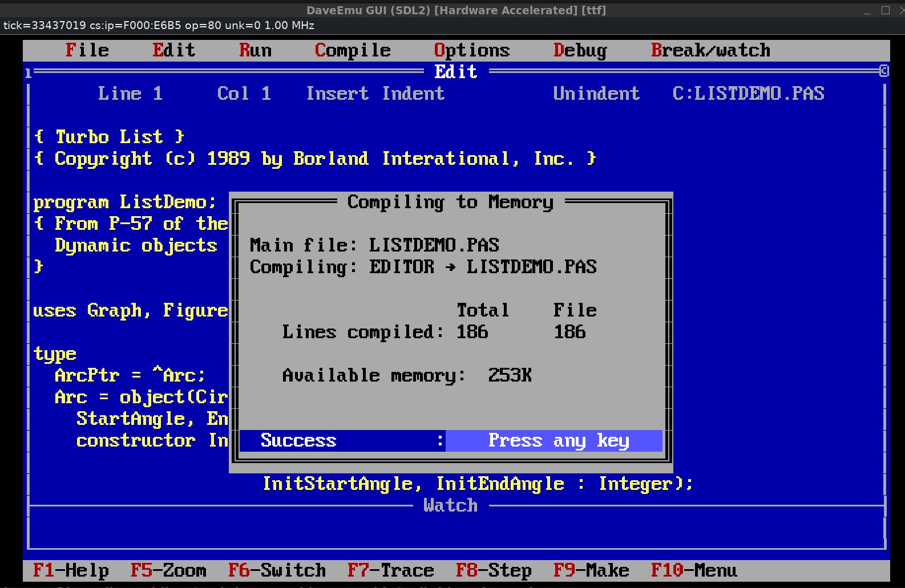Open the File menu

point(87,50)
